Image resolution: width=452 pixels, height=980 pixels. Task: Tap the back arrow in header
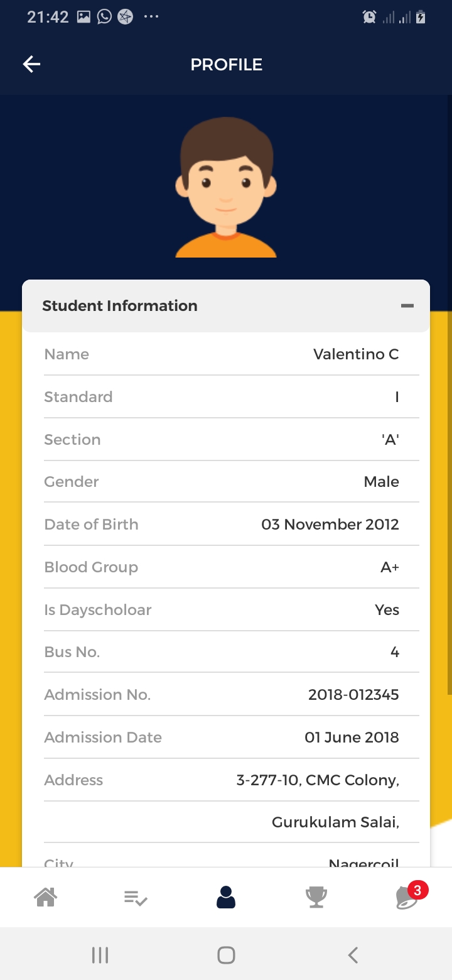click(31, 64)
